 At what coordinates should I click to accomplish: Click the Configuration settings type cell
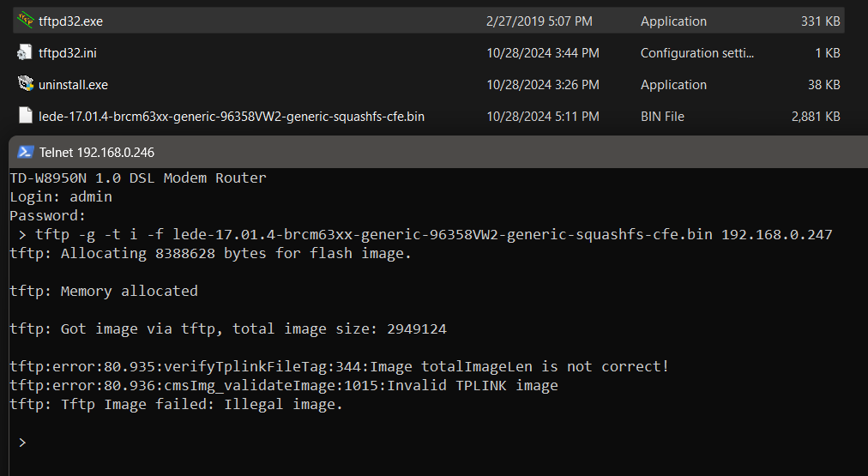coord(697,53)
